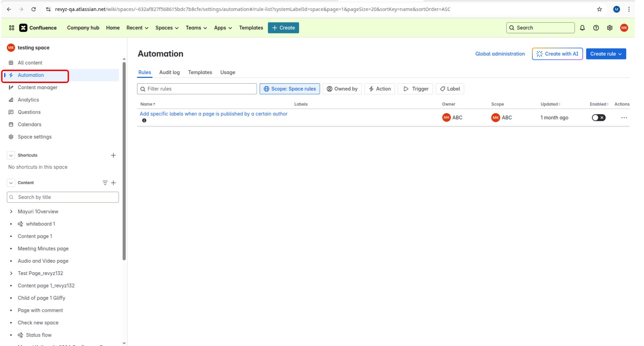Open Space settings gear in sidebar
The width and height of the screenshot is (644, 346).
34,137
